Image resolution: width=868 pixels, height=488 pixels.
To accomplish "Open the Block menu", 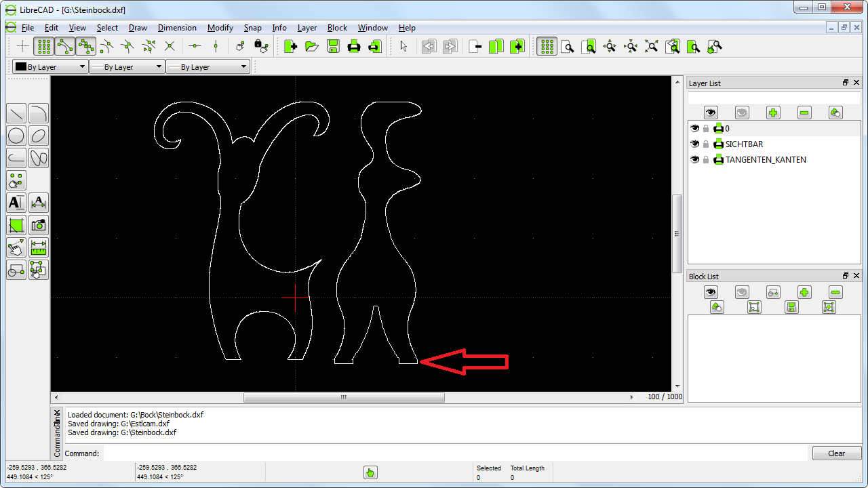I will [337, 28].
